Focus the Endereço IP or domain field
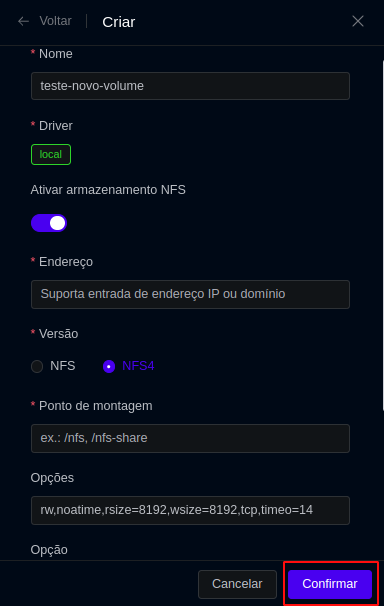The height and width of the screenshot is (606, 384). tap(190, 294)
